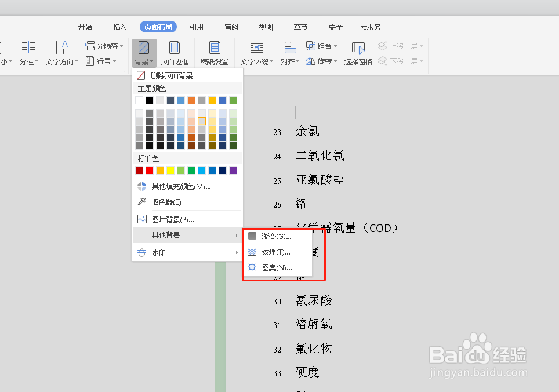The image size is (559, 392).
Task: Select 图案(N) pattern option
Action: click(277, 268)
